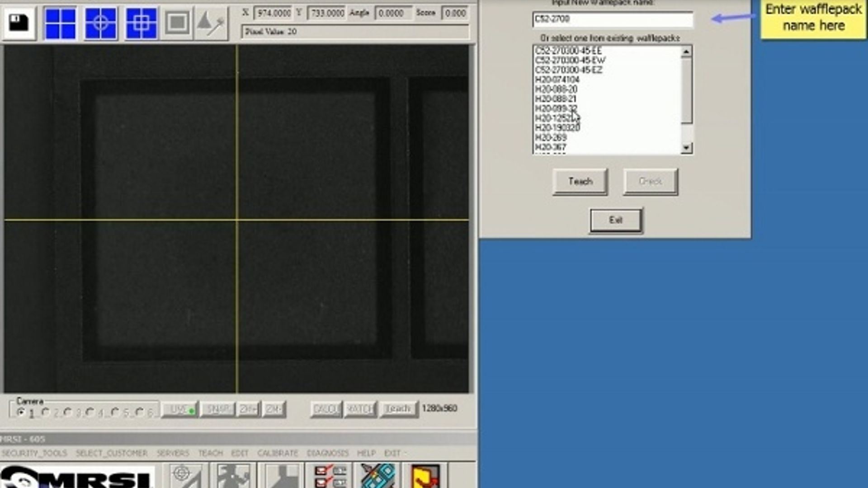
Task: Click the grid with square overlay icon
Action: pyautogui.click(x=141, y=23)
